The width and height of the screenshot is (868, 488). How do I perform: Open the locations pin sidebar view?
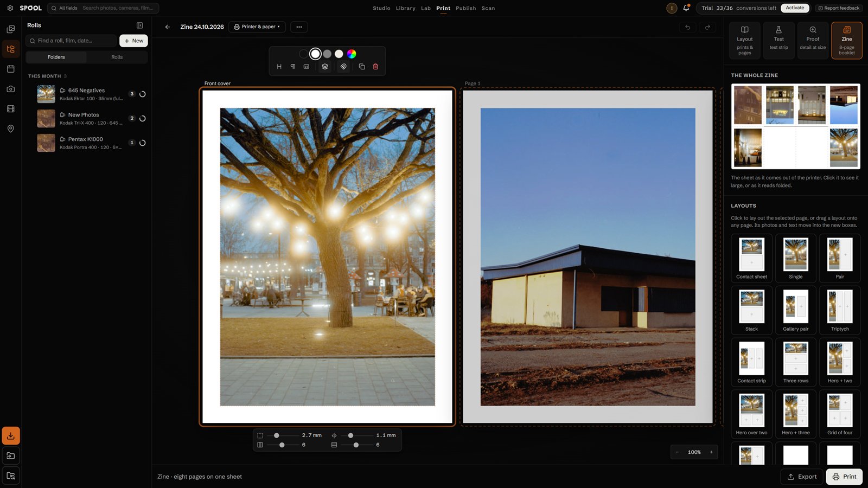tap(10, 129)
